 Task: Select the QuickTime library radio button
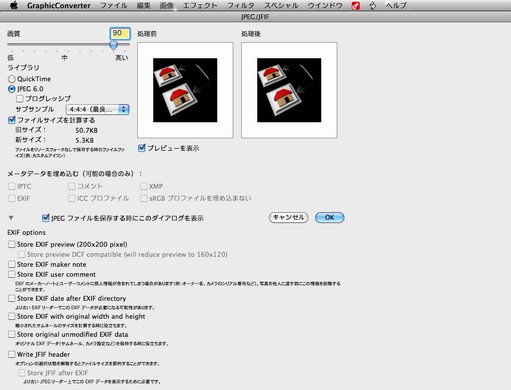(x=12, y=79)
